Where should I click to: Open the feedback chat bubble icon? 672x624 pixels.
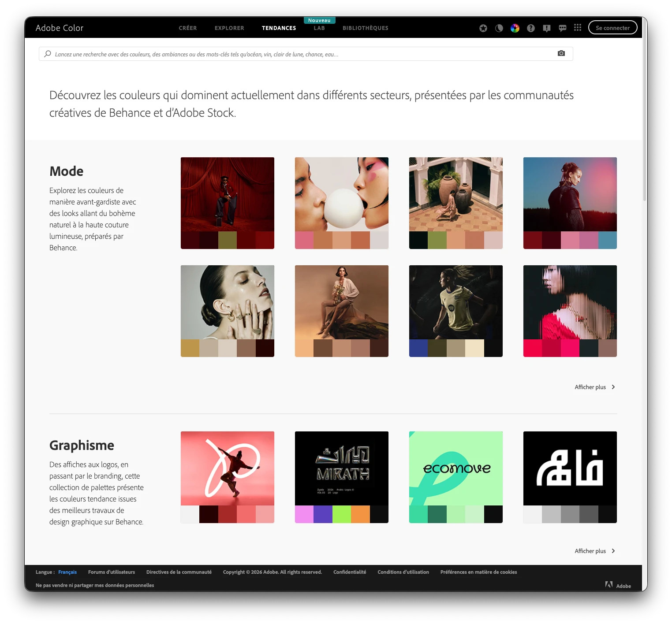click(x=563, y=27)
